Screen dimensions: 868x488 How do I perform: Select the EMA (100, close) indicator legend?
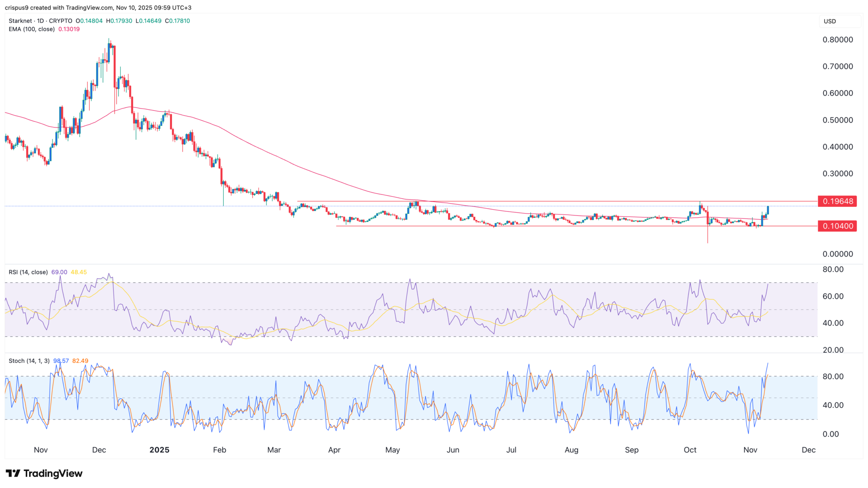(x=32, y=29)
